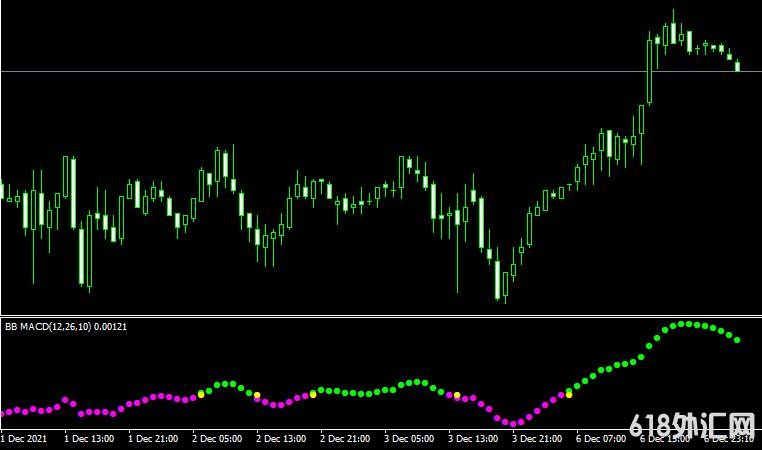
Task: Click the yellow signal dot above 2 Dec 05:00
Action: click(x=201, y=395)
